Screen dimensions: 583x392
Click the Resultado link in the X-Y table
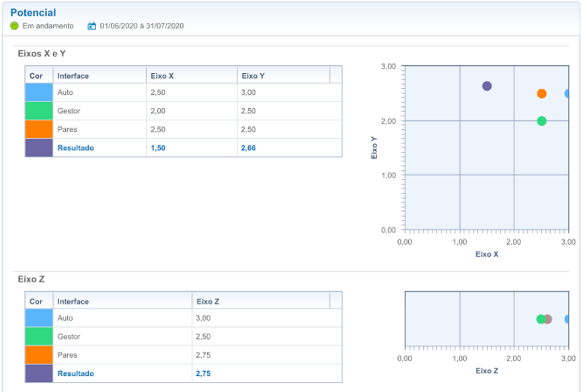click(x=75, y=148)
